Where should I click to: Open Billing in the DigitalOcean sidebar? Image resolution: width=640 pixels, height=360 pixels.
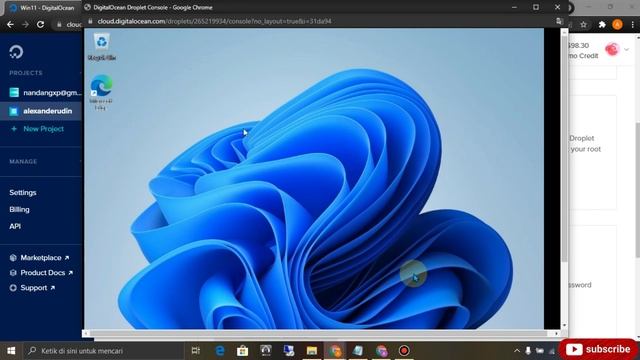tap(19, 209)
